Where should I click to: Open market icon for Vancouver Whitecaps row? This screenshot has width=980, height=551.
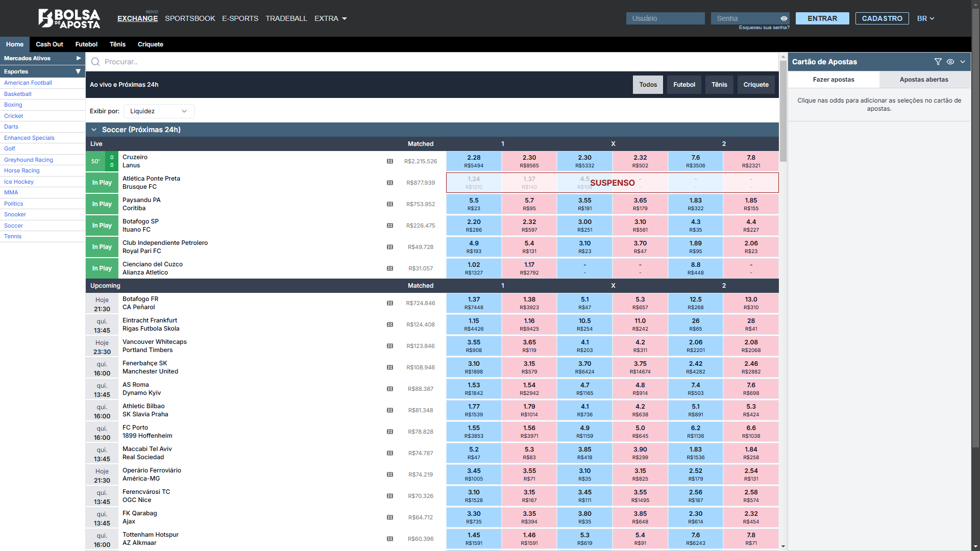390,346
